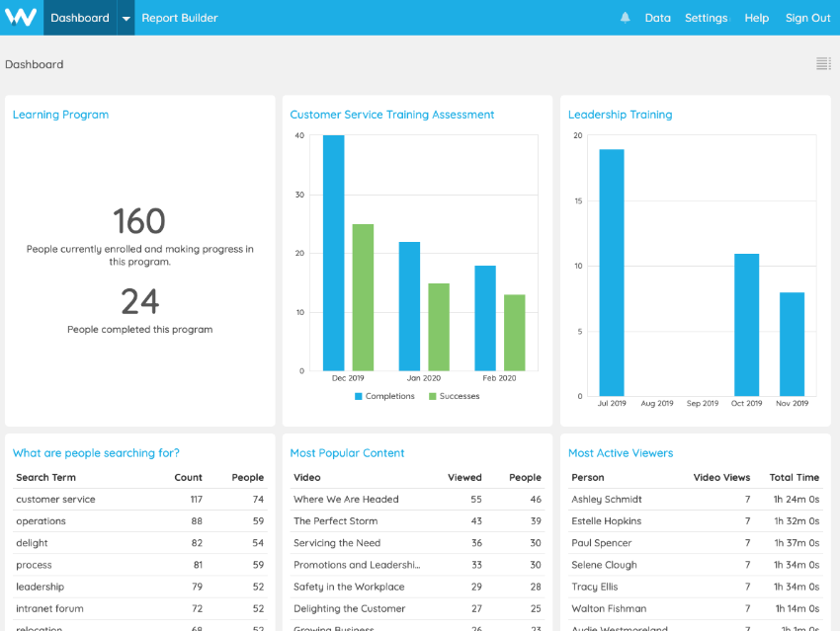Click the Feb 2020 Successes bar

pos(514,333)
